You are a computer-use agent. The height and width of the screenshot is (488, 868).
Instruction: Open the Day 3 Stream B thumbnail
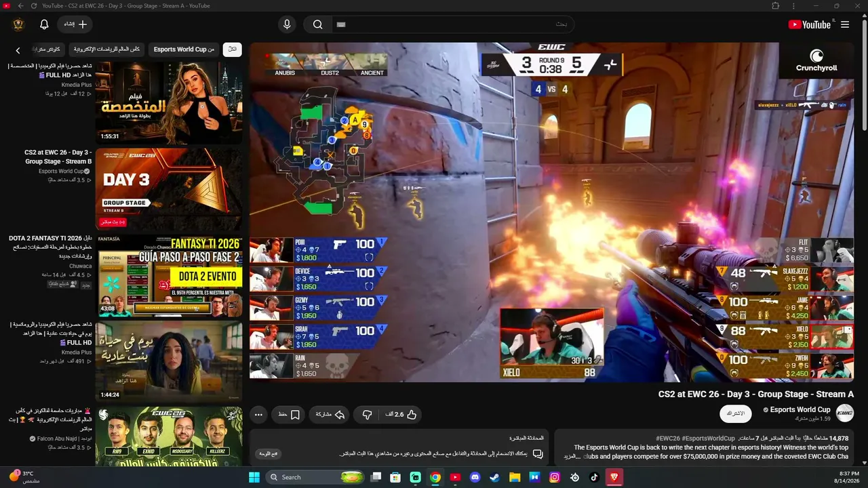coord(169,189)
